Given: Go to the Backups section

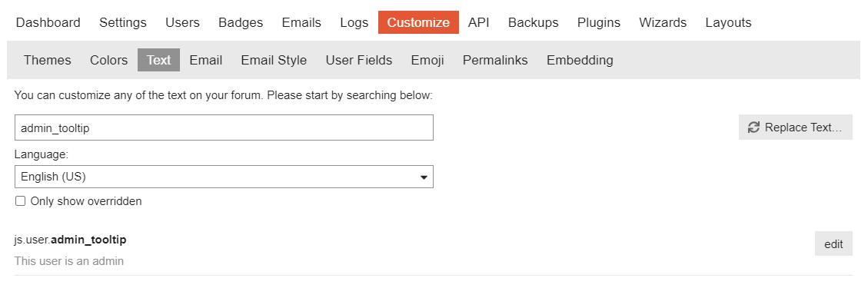Looking at the screenshot, I should pyautogui.click(x=533, y=23).
